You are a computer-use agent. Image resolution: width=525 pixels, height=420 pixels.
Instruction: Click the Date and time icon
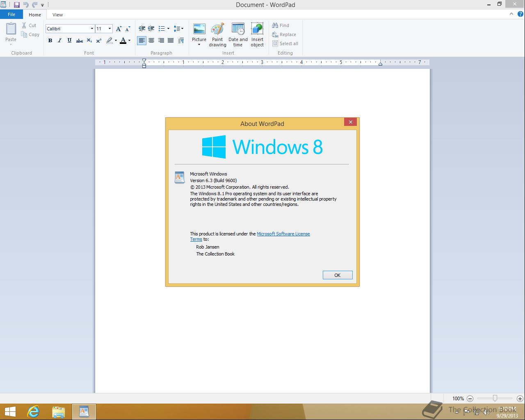pos(238,29)
